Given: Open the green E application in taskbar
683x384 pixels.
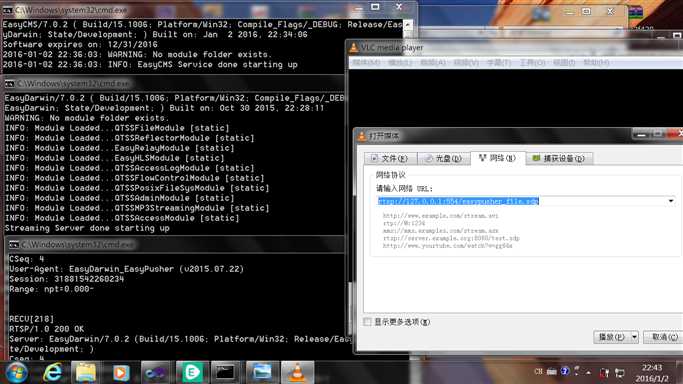Looking at the screenshot, I should point(192,373).
